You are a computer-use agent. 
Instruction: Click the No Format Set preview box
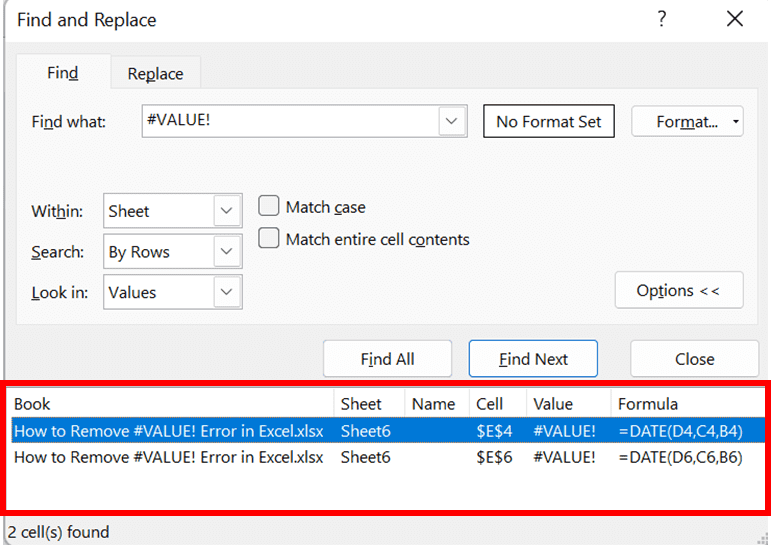coord(549,121)
